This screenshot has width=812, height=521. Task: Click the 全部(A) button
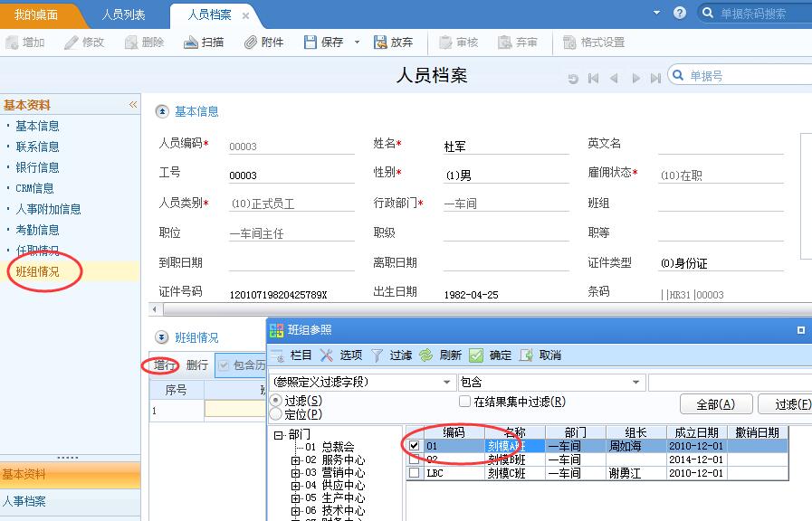(714, 404)
